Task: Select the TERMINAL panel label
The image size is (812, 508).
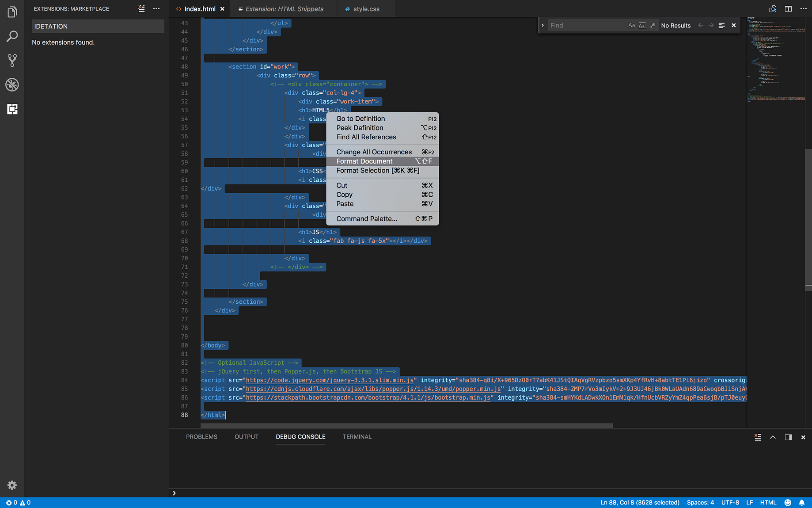Action: click(357, 437)
